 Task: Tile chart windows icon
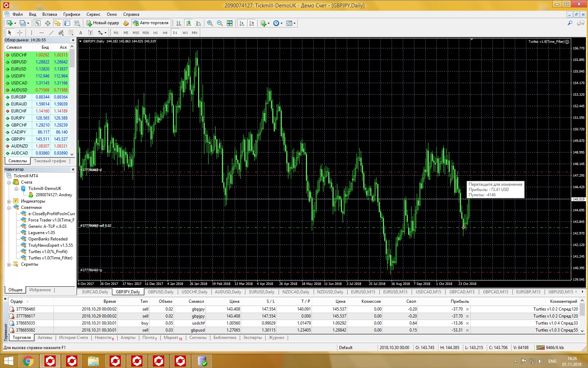pyautogui.click(x=230, y=23)
